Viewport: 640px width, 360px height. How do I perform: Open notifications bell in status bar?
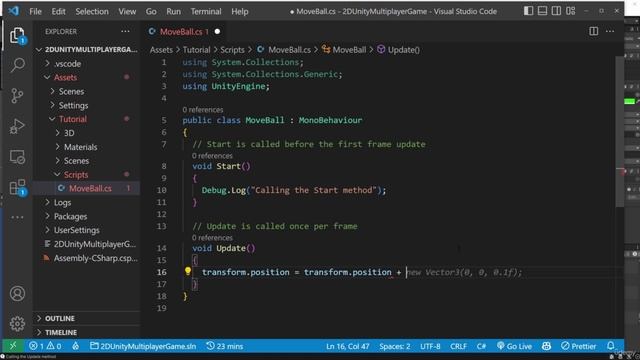[611, 346]
